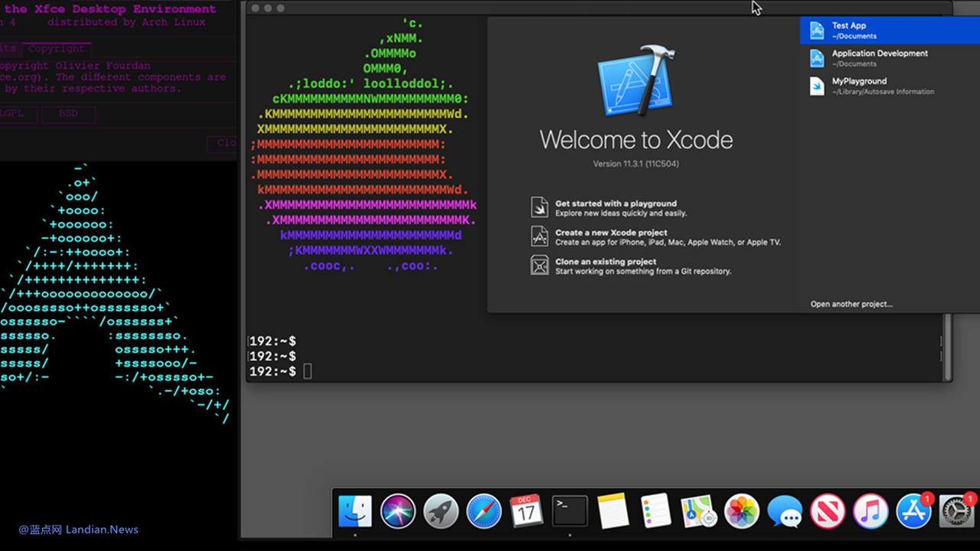Select MyPlayground in recent list
Image resolution: width=980 pixels, height=551 pixels.
pyautogui.click(x=890, y=86)
